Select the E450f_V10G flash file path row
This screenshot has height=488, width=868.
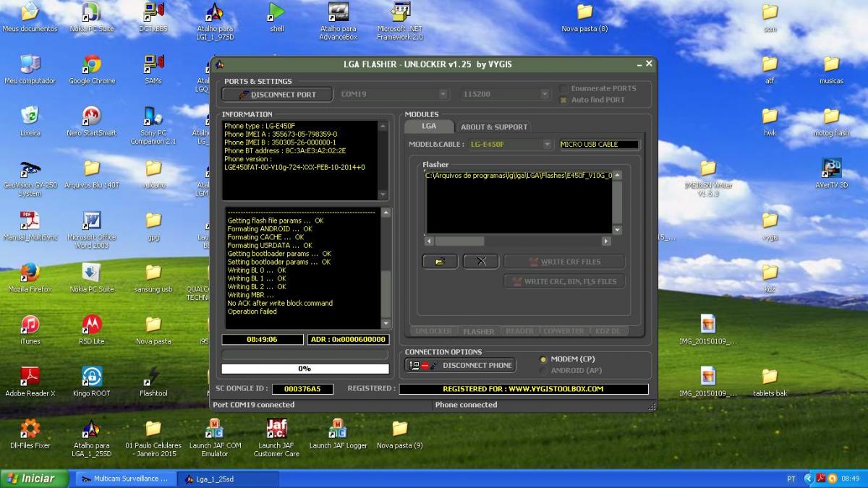click(x=519, y=175)
